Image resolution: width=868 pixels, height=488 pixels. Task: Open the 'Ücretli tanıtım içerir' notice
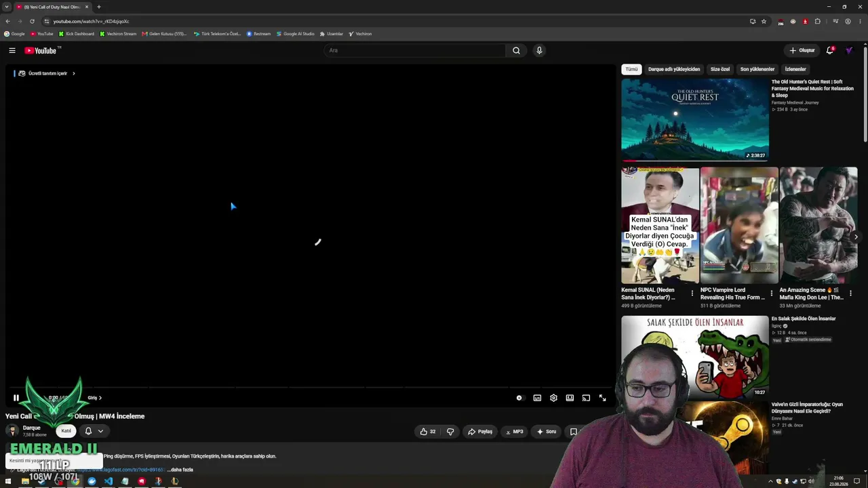click(46, 73)
